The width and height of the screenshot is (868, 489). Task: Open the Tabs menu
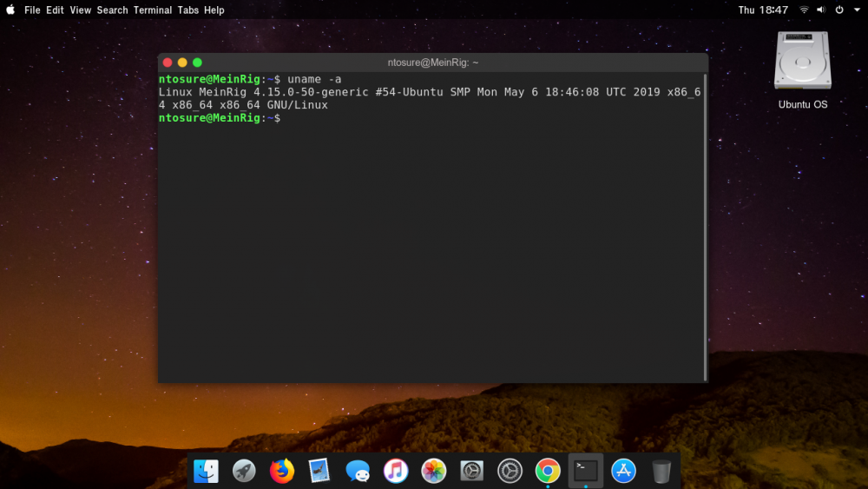coord(188,10)
